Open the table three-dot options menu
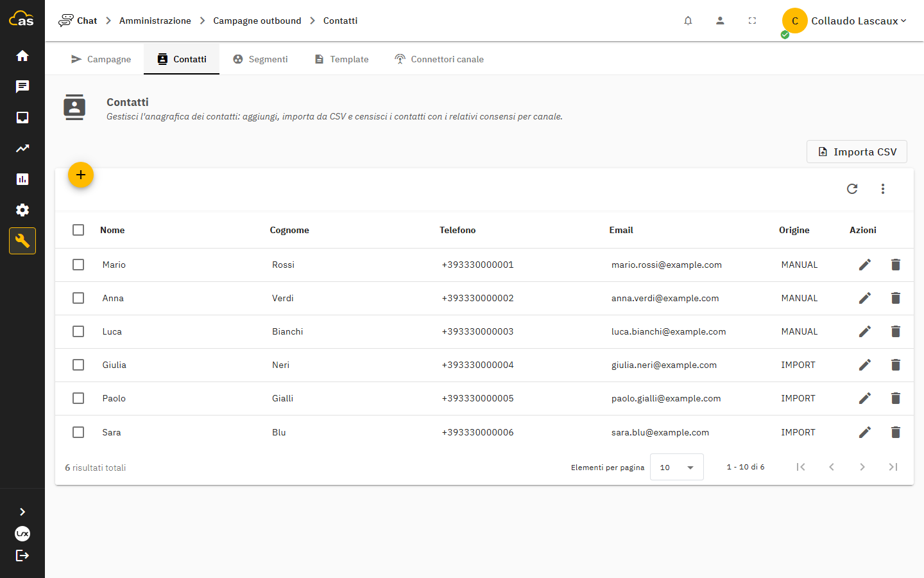Image resolution: width=924 pixels, height=578 pixels. 883,189
